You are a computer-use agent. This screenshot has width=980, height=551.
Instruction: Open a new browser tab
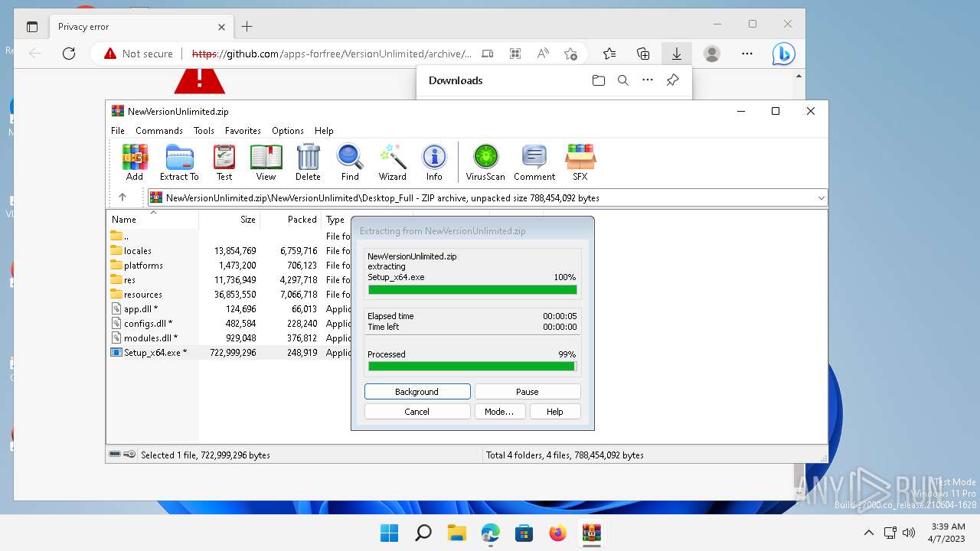coord(247,27)
